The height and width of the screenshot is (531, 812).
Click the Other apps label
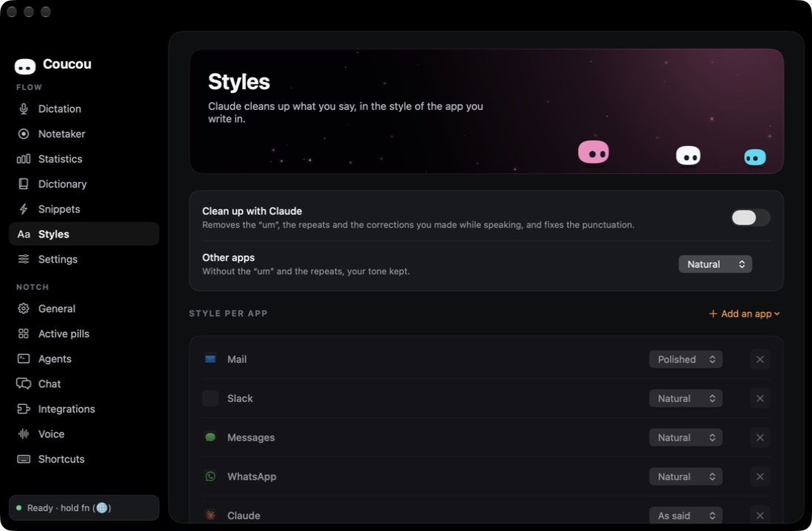coord(228,257)
